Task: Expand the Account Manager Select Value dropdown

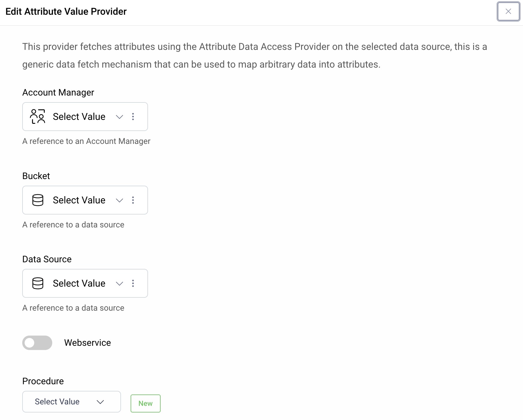Action: (119, 117)
